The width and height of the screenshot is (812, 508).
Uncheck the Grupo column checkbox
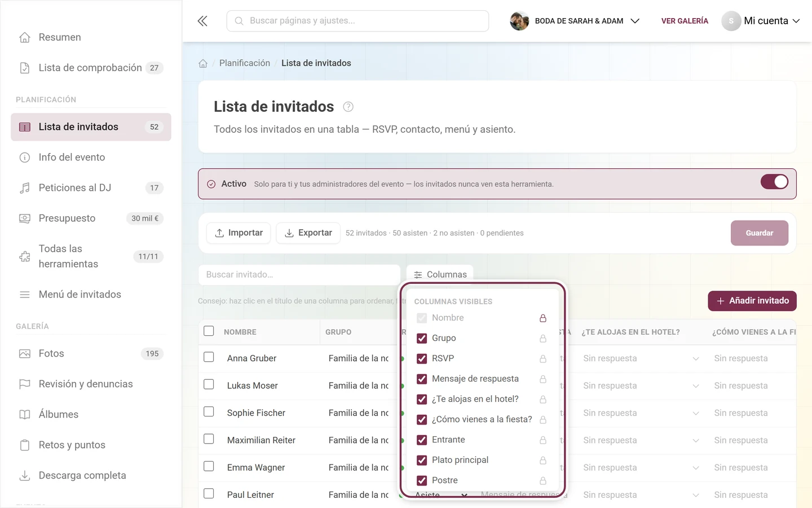click(x=422, y=338)
